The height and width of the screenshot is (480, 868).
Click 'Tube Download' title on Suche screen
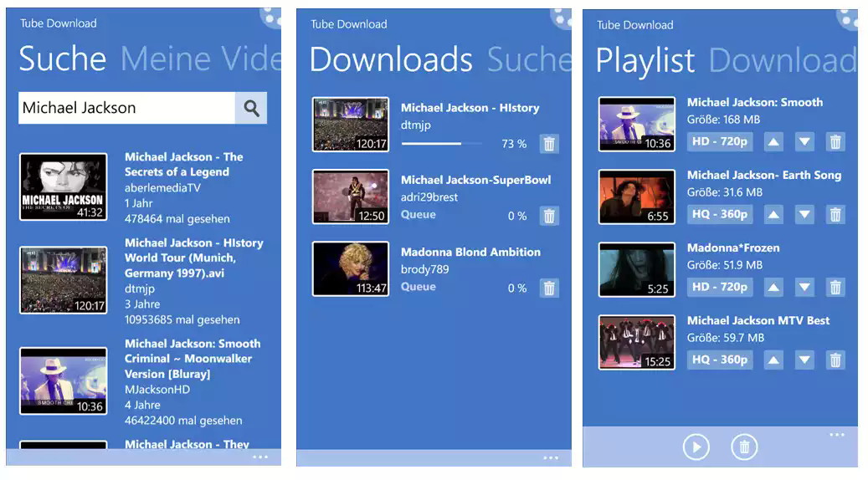(x=58, y=23)
